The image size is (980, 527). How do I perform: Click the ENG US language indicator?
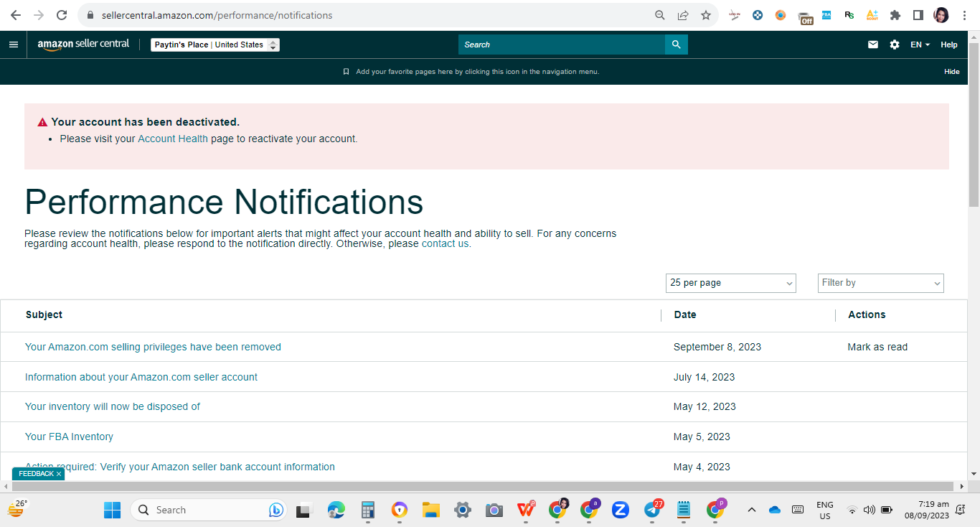(x=825, y=510)
